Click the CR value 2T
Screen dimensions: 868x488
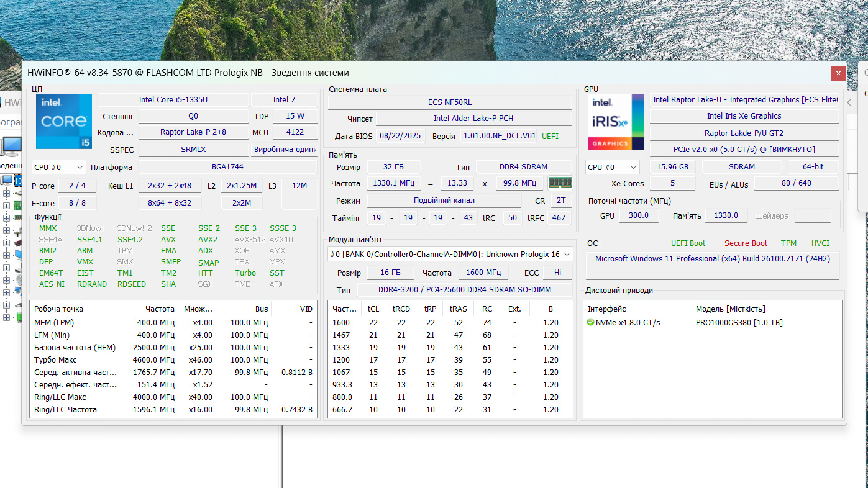[561, 201]
